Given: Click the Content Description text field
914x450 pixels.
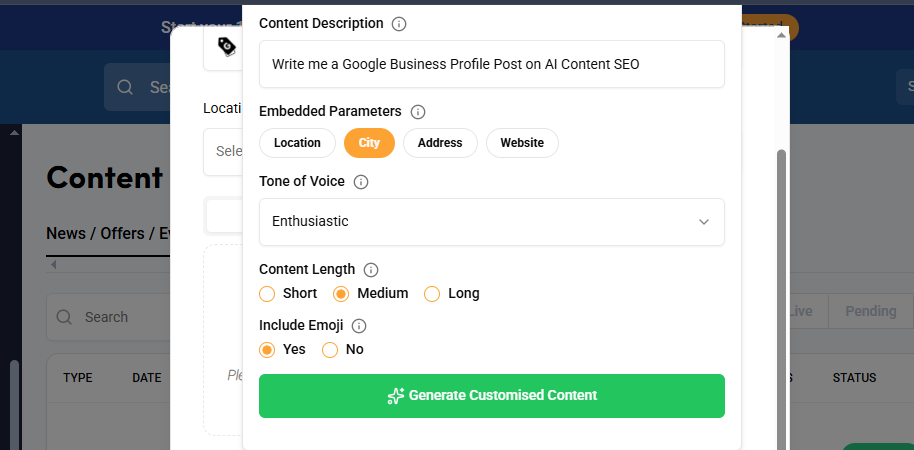Looking at the screenshot, I should (491, 64).
